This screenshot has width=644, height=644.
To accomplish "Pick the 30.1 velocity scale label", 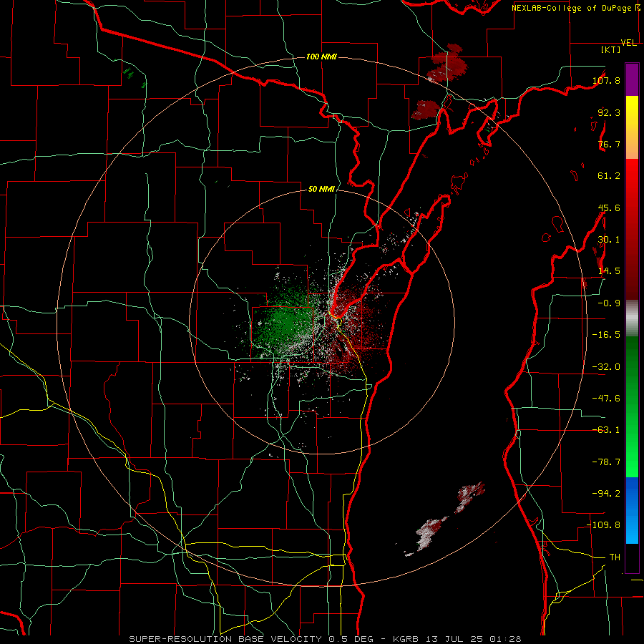I will click(x=609, y=240).
